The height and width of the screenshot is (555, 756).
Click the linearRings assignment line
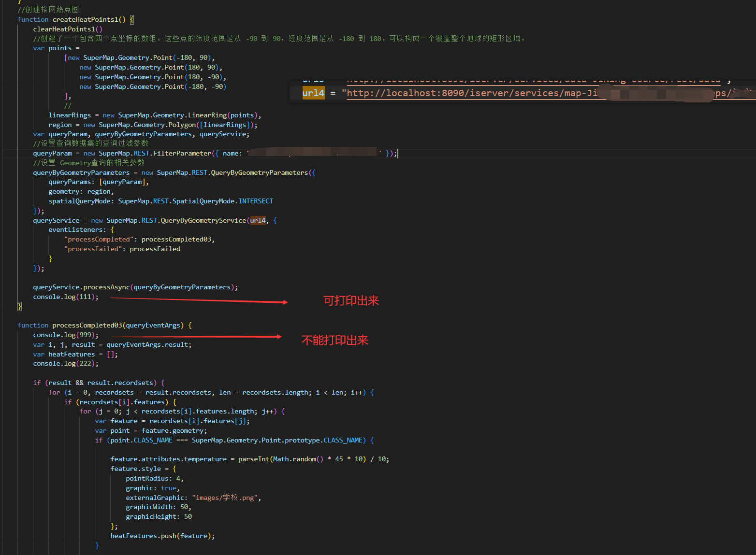point(155,115)
